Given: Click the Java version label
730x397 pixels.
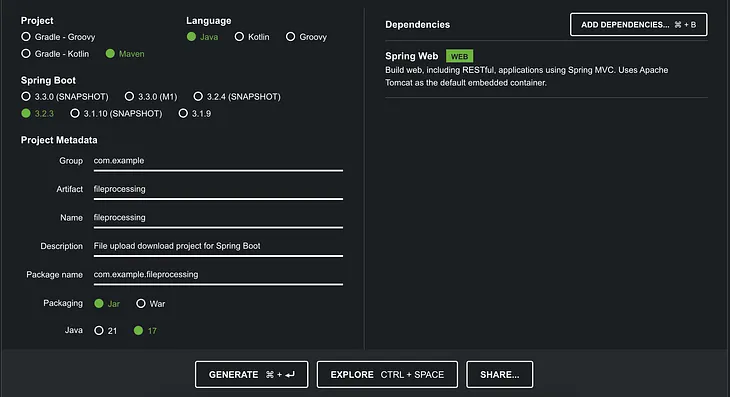Looking at the screenshot, I should [x=74, y=330].
